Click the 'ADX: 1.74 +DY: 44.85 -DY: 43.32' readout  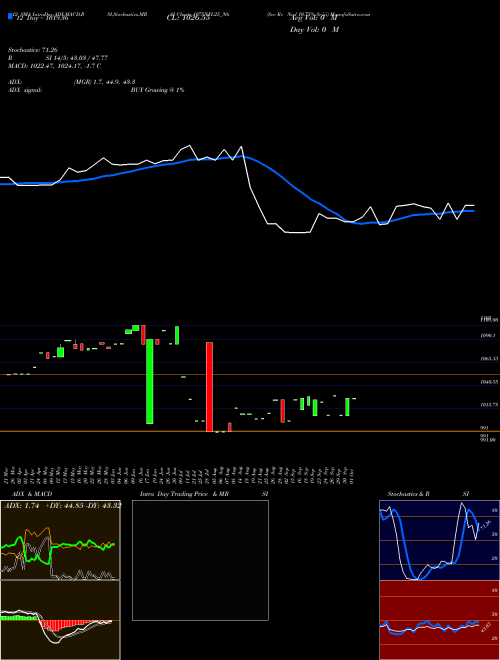pyautogui.click(x=62, y=506)
